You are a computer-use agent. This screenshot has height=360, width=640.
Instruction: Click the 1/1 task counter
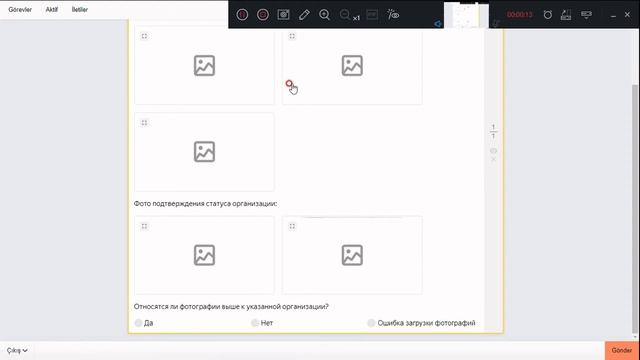click(493, 131)
